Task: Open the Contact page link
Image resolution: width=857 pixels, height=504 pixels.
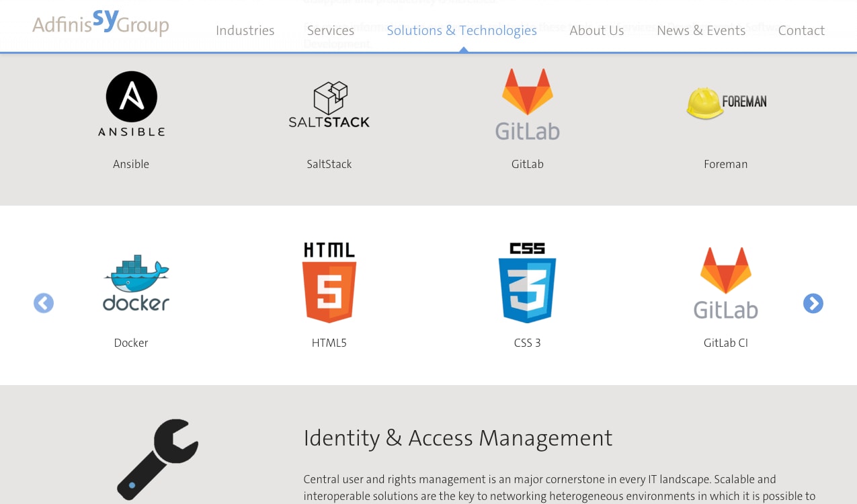Action: click(x=801, y=30)
